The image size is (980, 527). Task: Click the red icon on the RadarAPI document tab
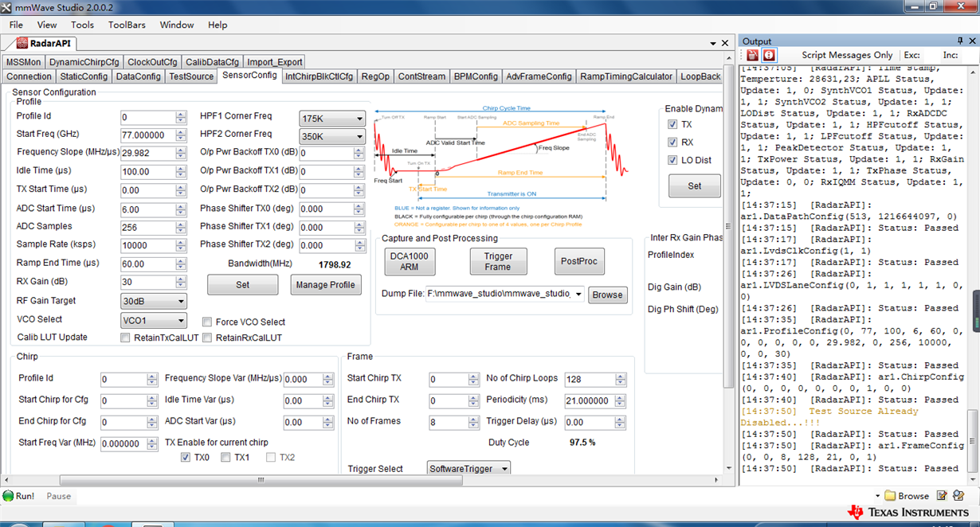point(22,44)
